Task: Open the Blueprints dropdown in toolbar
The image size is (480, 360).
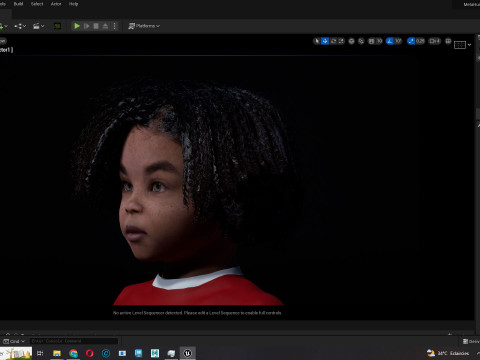Action: (x=20, y=26)
